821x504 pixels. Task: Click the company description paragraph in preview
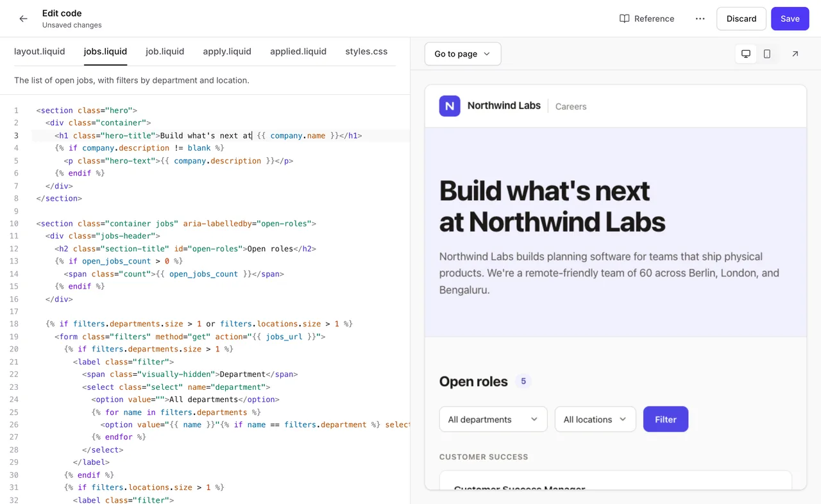pos(609,273)
